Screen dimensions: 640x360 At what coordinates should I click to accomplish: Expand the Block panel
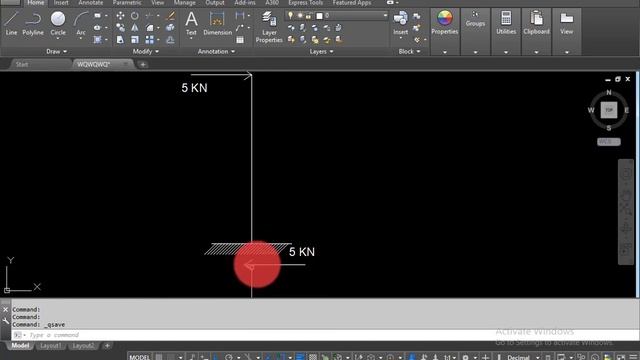[x=409, y=51]
